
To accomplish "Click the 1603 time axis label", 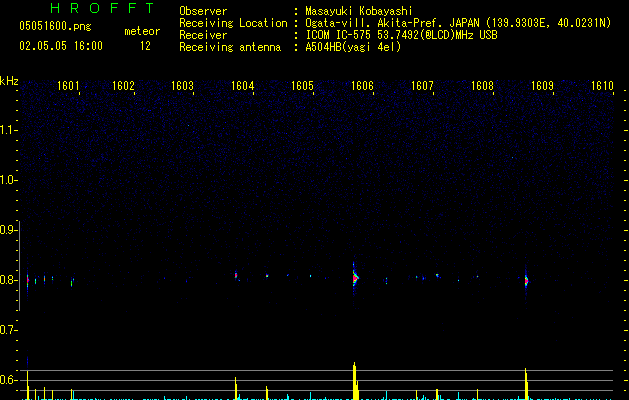I will [183, 86].
